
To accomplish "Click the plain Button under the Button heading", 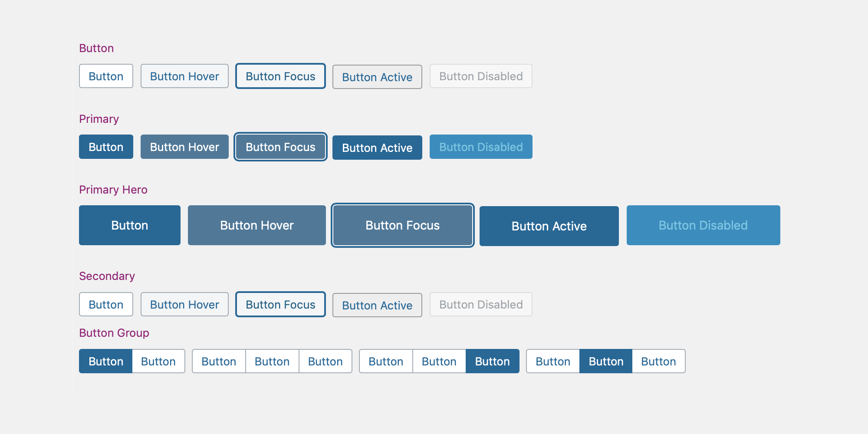I will click(106, 76).
